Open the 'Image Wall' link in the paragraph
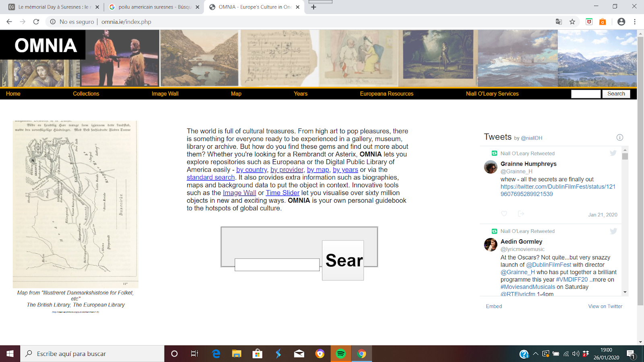 (239, 193)
